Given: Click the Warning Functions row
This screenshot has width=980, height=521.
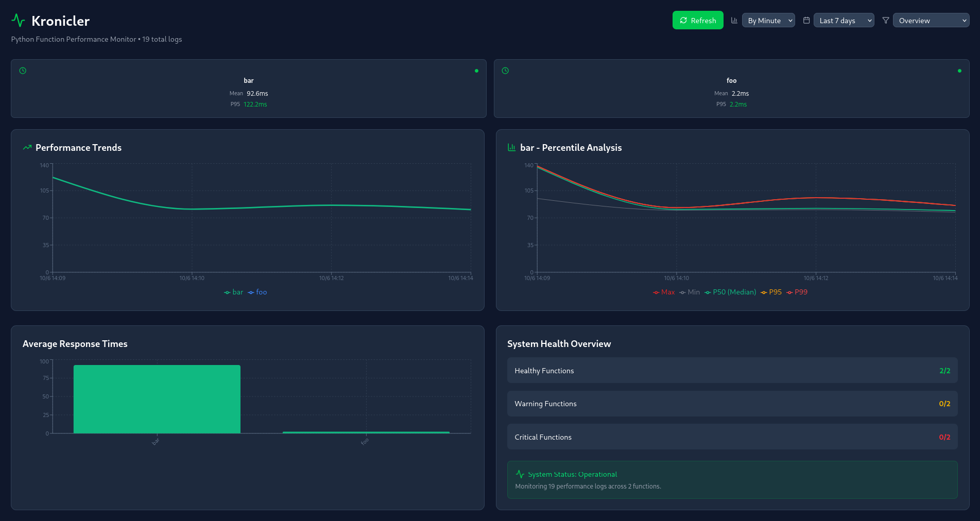Looking at the screenshot, I should pyautogui.click(x=732, y=404).
